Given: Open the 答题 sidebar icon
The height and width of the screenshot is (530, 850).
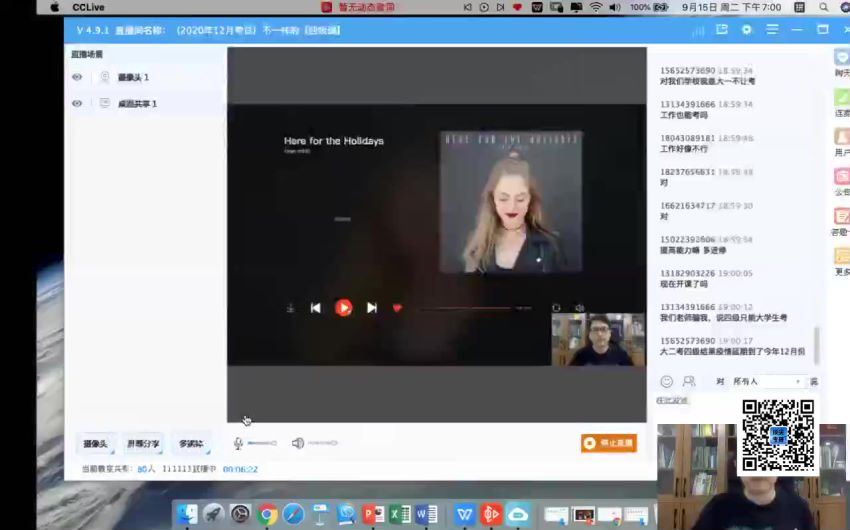Looking at the screenshot, I should tap(842, 217).
